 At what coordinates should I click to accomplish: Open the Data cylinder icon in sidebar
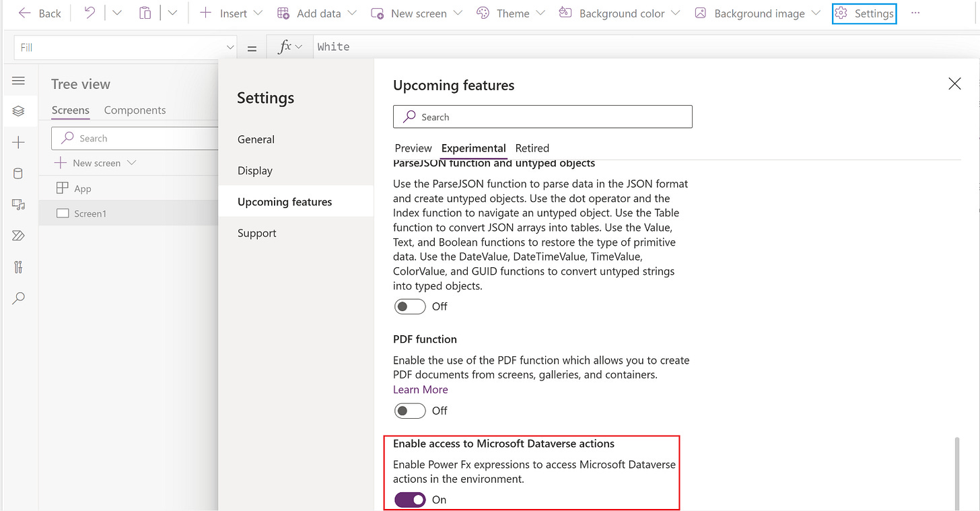[19, 174]
